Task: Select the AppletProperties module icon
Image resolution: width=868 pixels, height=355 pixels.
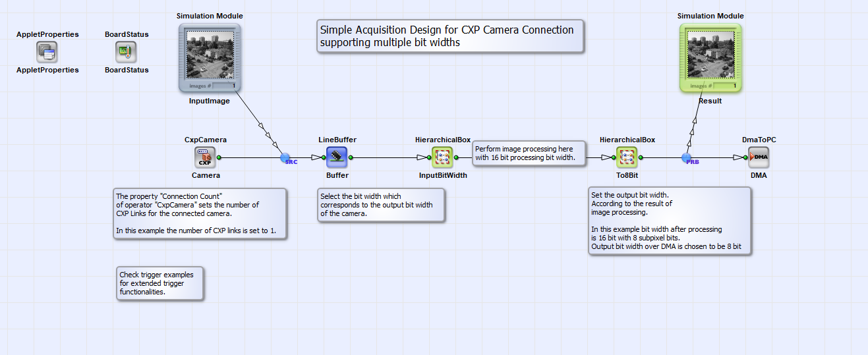Action: 47,52
